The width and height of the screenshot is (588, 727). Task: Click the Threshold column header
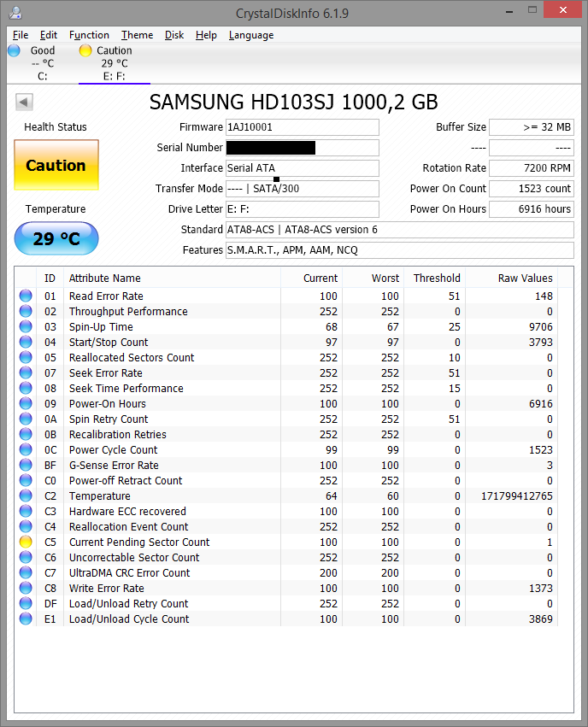(434, 278)
